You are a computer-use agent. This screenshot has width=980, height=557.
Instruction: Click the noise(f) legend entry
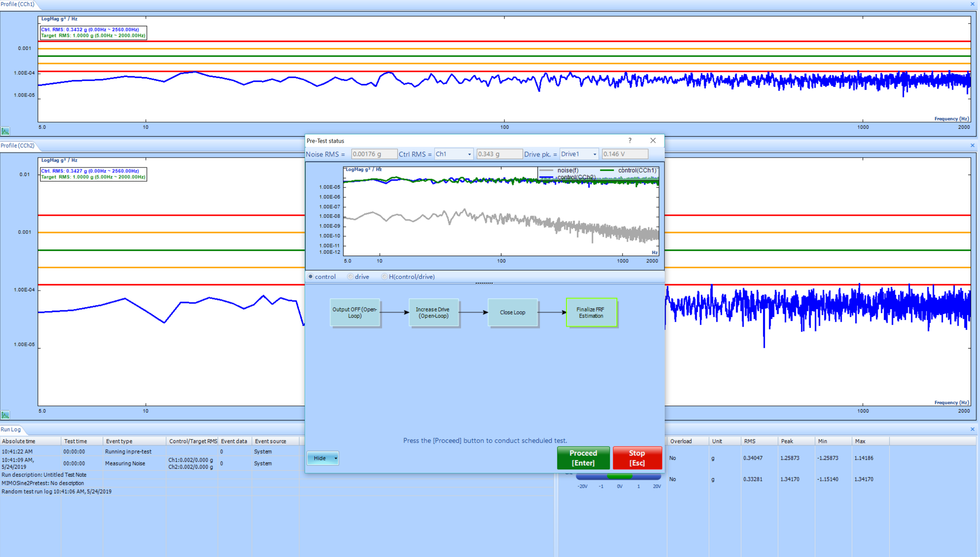tap(559, 170)
